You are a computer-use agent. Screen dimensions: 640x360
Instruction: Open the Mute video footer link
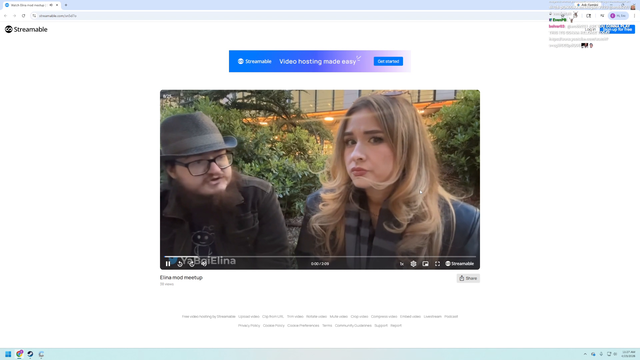click(x=338, y=317)
